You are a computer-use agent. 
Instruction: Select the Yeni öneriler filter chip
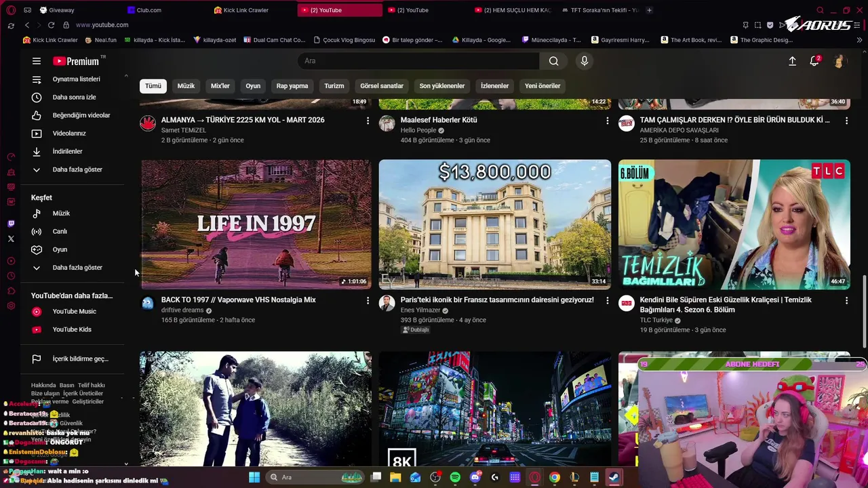click(x=542, y=86)
